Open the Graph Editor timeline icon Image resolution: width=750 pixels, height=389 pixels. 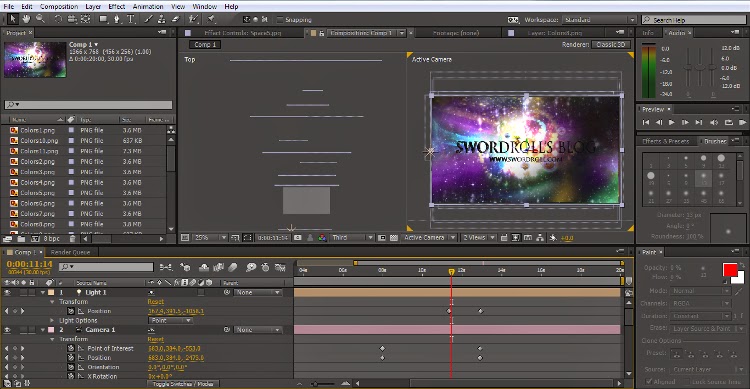coord(280,267)
